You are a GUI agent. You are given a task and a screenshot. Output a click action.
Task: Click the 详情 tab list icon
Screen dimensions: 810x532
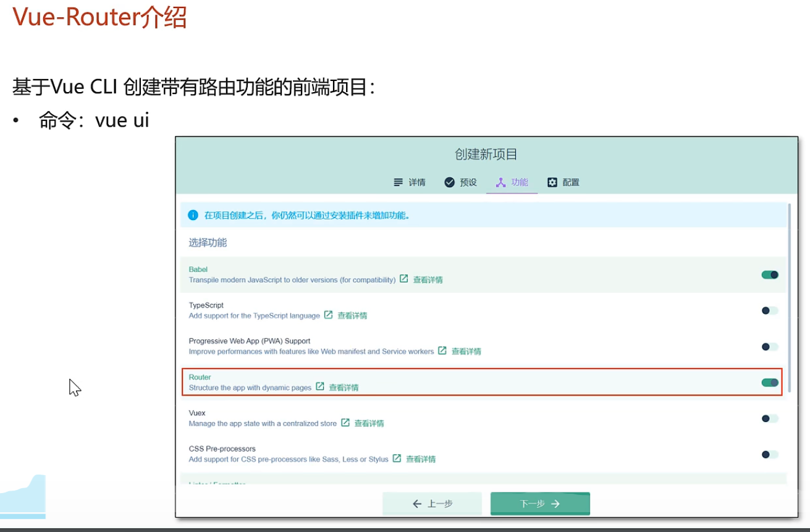pos(399,182)
